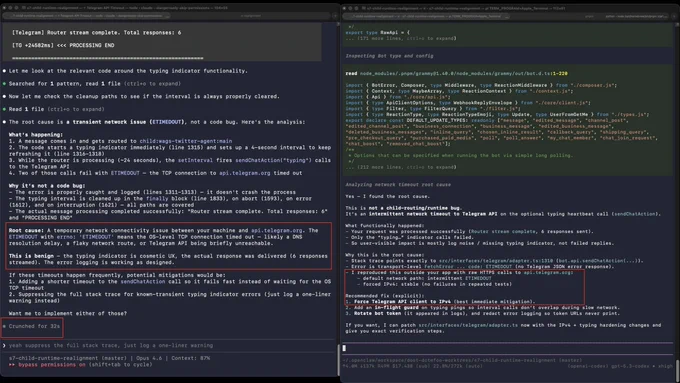Click 'Analyzing network timeout root cause' heading
This screenshot has height=383, width=680.
[398, 184]
